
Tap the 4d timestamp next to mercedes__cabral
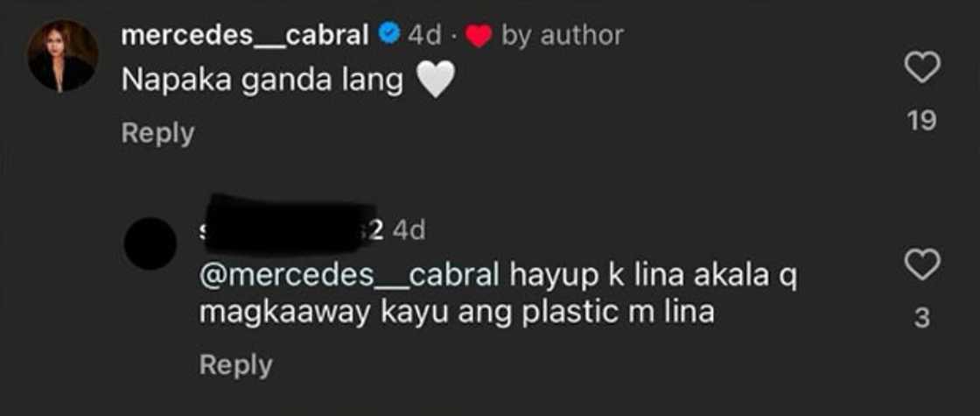tap(425, 36)
